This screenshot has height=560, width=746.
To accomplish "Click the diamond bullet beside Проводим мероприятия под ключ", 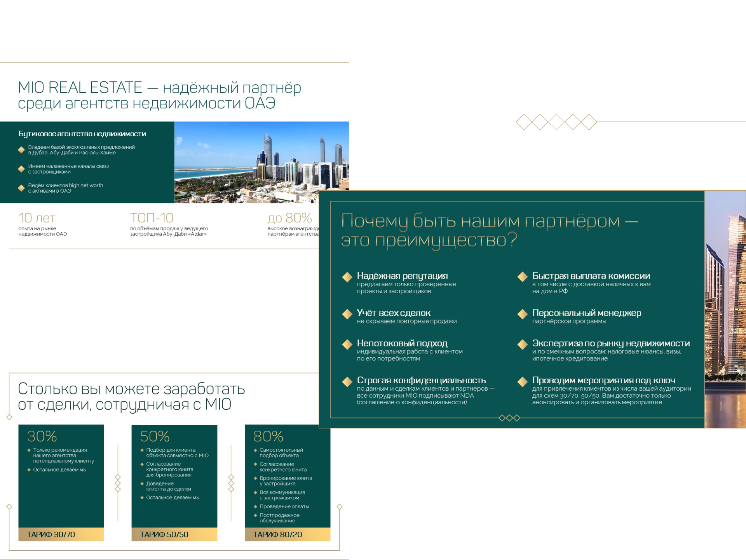I will pyautogui.click(x=522, y=381).
